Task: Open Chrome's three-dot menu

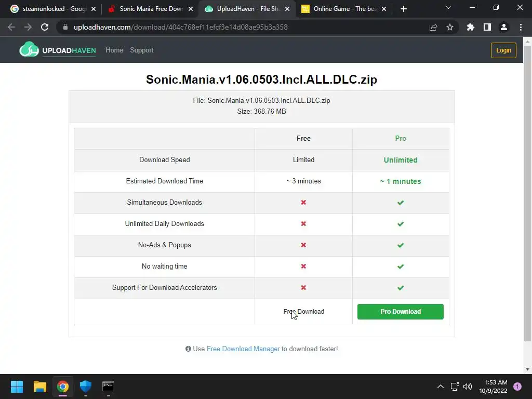Action: click(521, 27)
